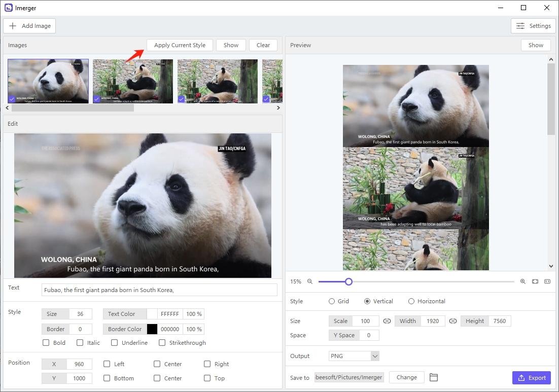
Task: Click Add Image button
Action: click(x=29, y=26)
